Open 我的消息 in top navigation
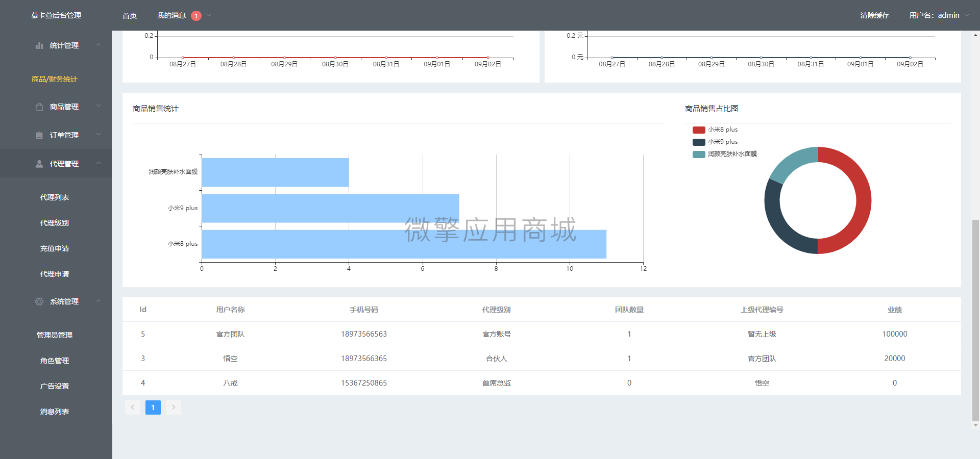980x459 pixels. point(171,16)
